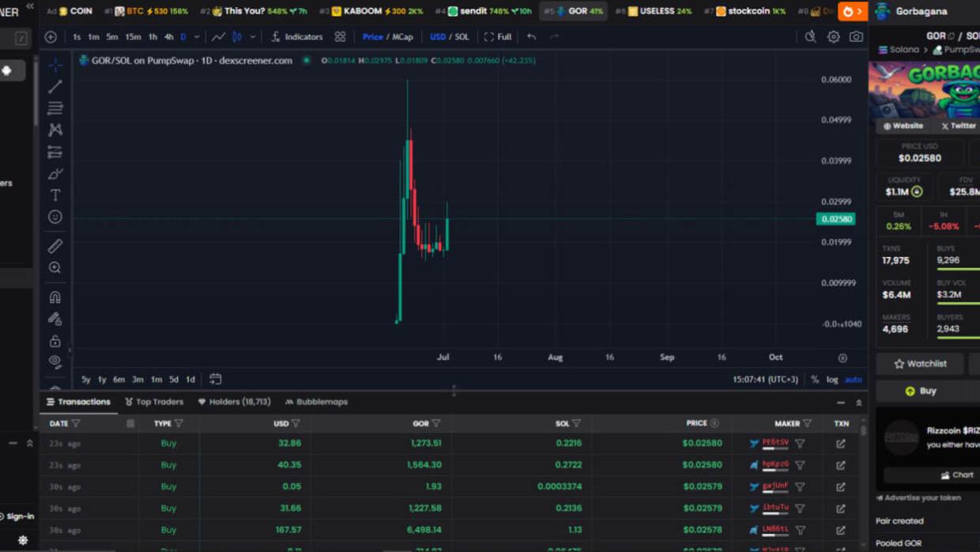Open the quick search icon on chart toolbar

[x=810, y=36]
